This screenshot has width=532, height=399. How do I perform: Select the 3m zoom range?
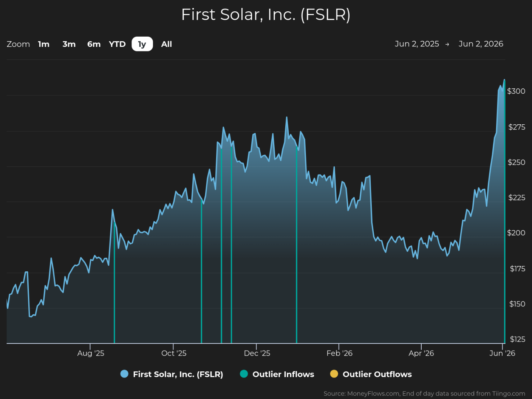69,44
